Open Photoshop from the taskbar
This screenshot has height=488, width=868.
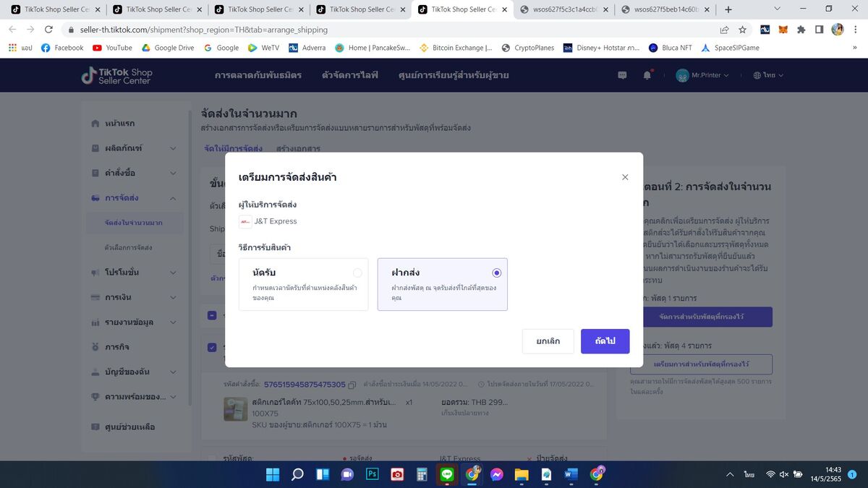tap(373, 474)
